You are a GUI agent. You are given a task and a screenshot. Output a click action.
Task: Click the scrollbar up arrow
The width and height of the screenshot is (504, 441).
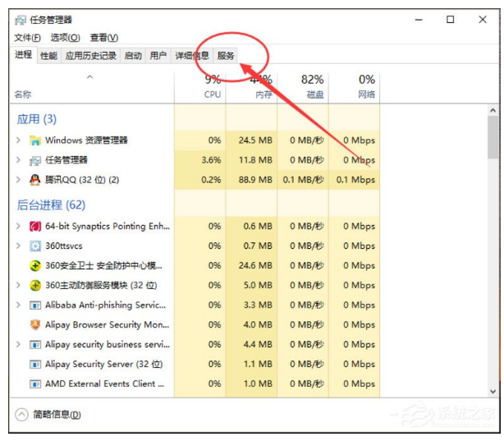pyautogui.click(x=493, y=110)
